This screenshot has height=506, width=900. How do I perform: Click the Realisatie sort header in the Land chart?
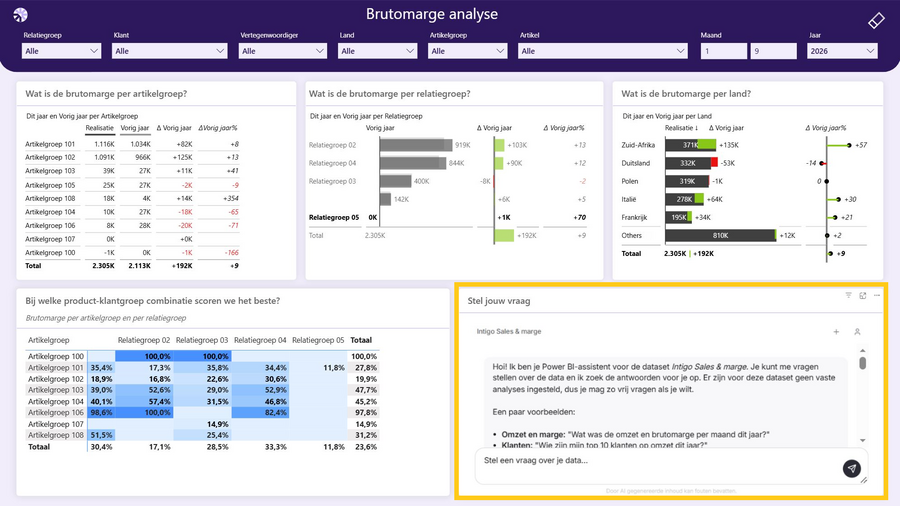click(x=681, y=128)
